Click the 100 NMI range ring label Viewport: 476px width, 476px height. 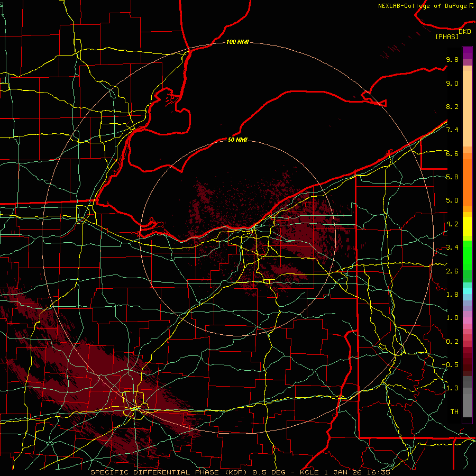(x=237, y=42)
